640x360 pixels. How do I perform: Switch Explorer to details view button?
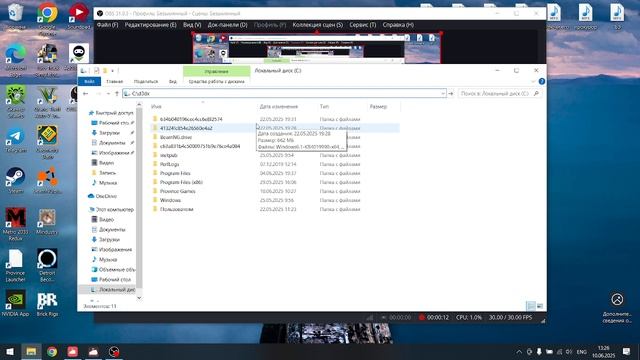click(x=531, y=306)
